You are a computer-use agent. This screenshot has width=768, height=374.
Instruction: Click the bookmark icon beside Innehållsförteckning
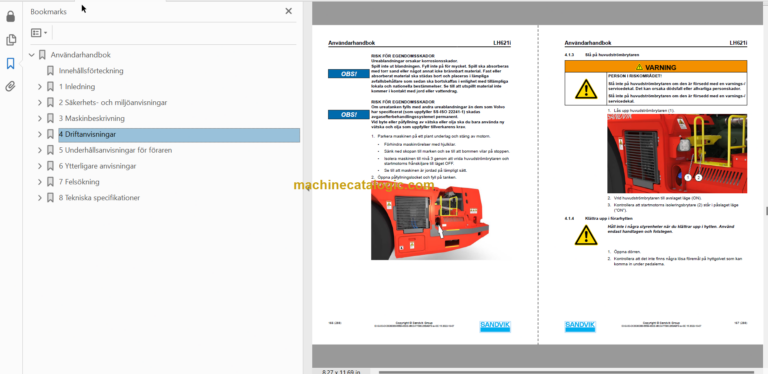(x=50, y=71)
